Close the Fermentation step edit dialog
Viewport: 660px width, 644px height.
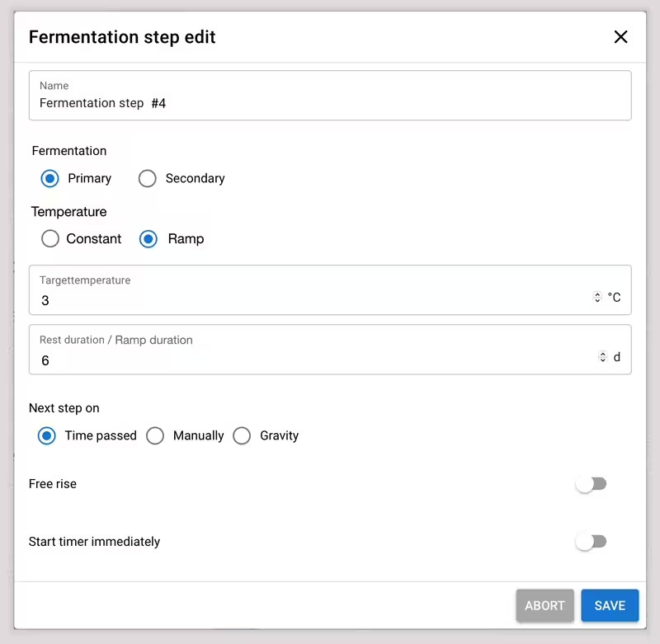(620, 37)
